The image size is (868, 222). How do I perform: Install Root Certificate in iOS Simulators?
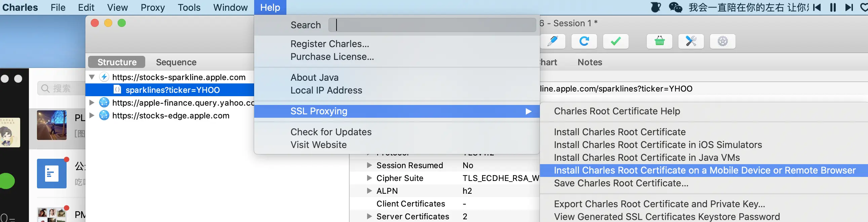coord(704,145)
